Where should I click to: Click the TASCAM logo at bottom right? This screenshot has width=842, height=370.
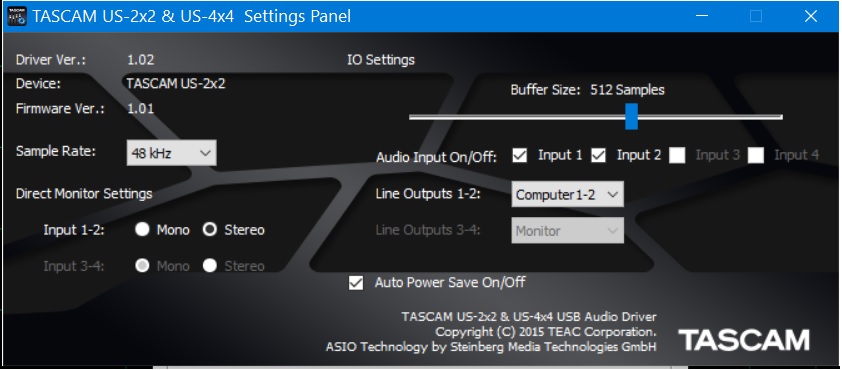click(x=744, y=341)
